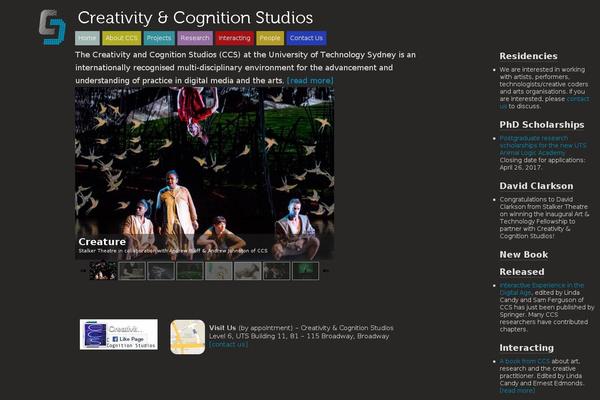Select the sixth carousel thumbnail

coord(248,271)
